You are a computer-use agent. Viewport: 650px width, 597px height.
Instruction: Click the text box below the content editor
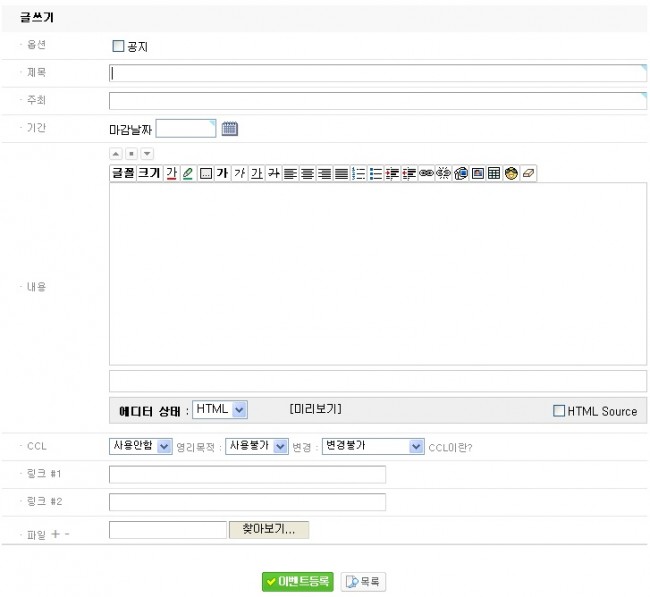click(x=378, y=381)
